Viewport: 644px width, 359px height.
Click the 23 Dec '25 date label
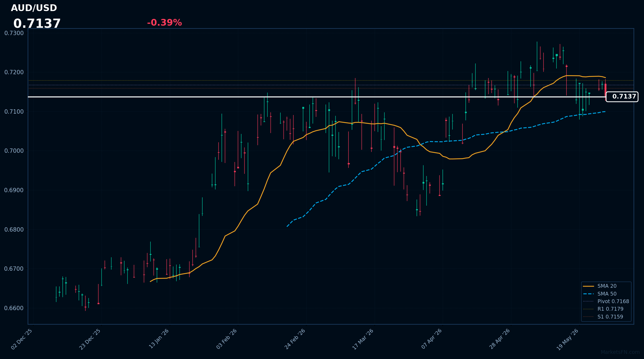coord(90,339)
